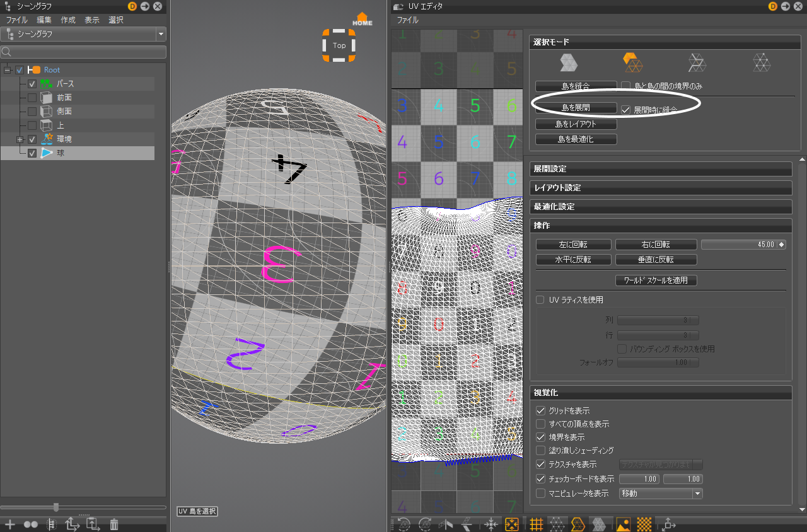The height and width of the screenshot is (532, 807).
Task: Expand the レイアウト設定 section
Action: [661, 188]
